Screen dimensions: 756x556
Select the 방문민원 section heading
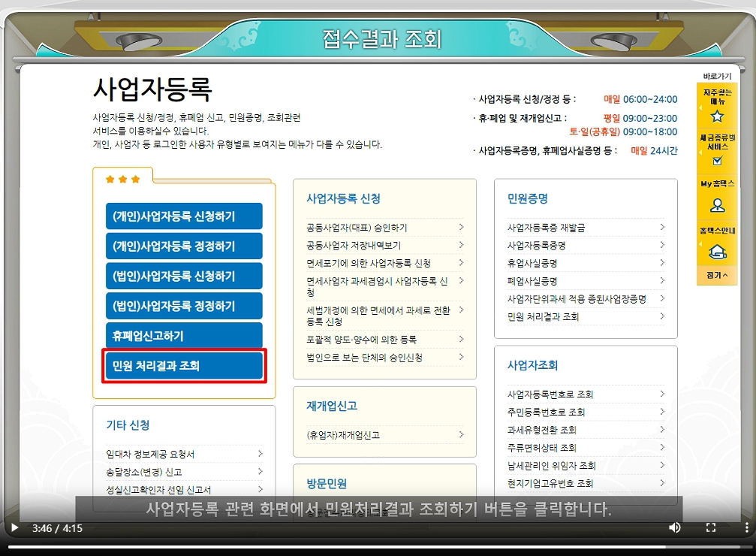[327, 483]
